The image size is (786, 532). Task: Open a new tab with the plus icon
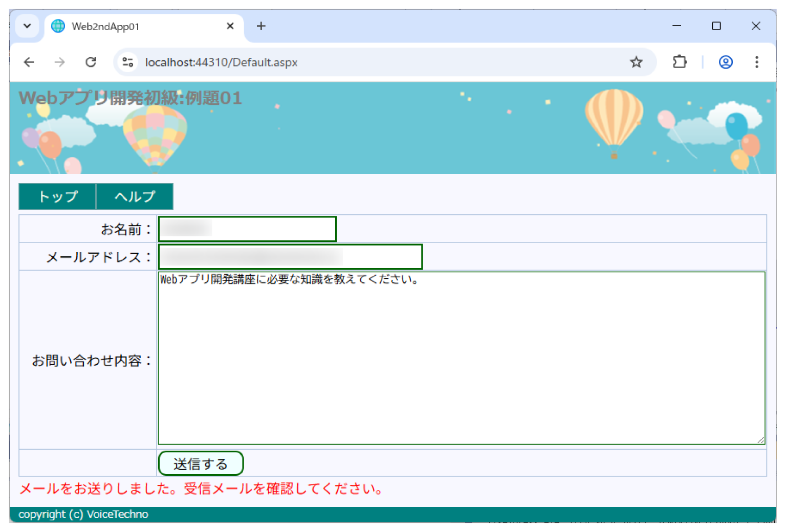coord(261,26)
